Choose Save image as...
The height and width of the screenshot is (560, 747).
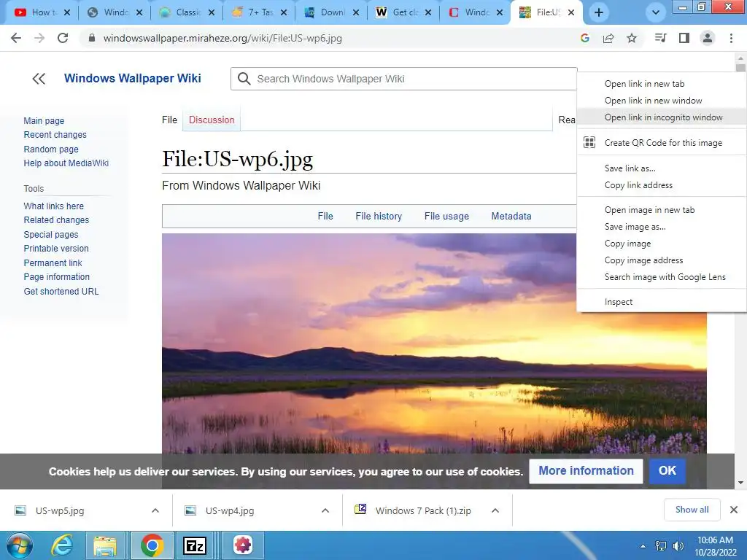coord(662,227)
